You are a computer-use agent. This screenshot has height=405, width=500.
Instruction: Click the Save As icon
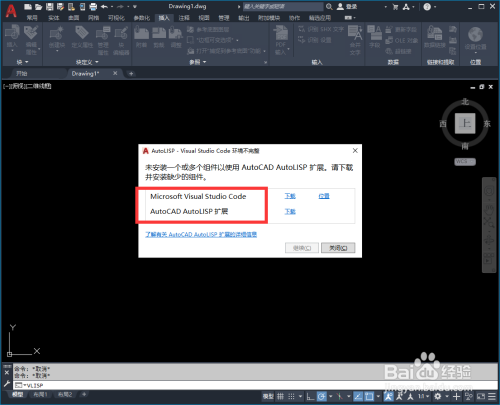[60, 7]
